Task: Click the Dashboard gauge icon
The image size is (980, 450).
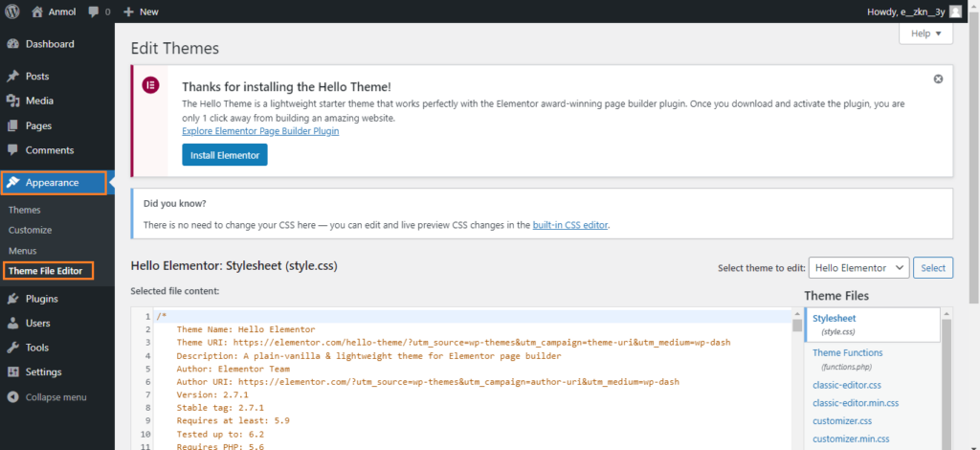Action: pyautogui.click(x=12, y=44)
